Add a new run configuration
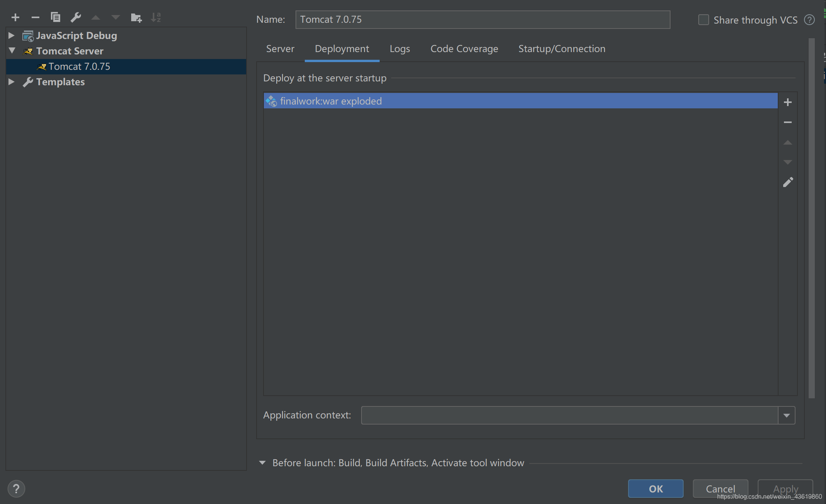Image resolution: width=826 pixels, height=504 pixels. [x=15, y=17]
